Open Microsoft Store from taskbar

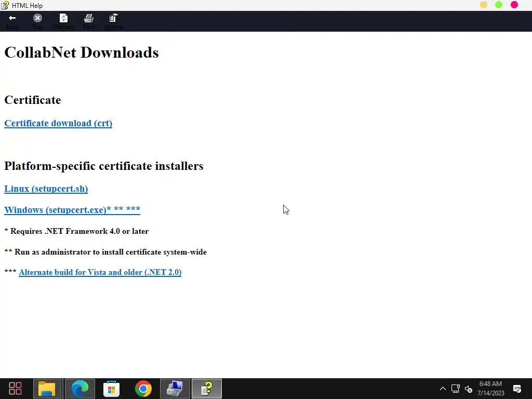111,389
